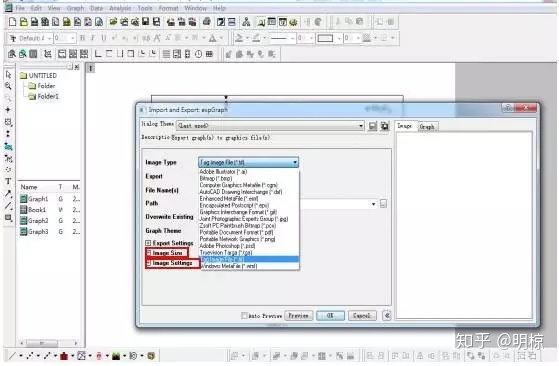
Task: Open the line style dropdown in the toolbar
Action: point(293,38)
